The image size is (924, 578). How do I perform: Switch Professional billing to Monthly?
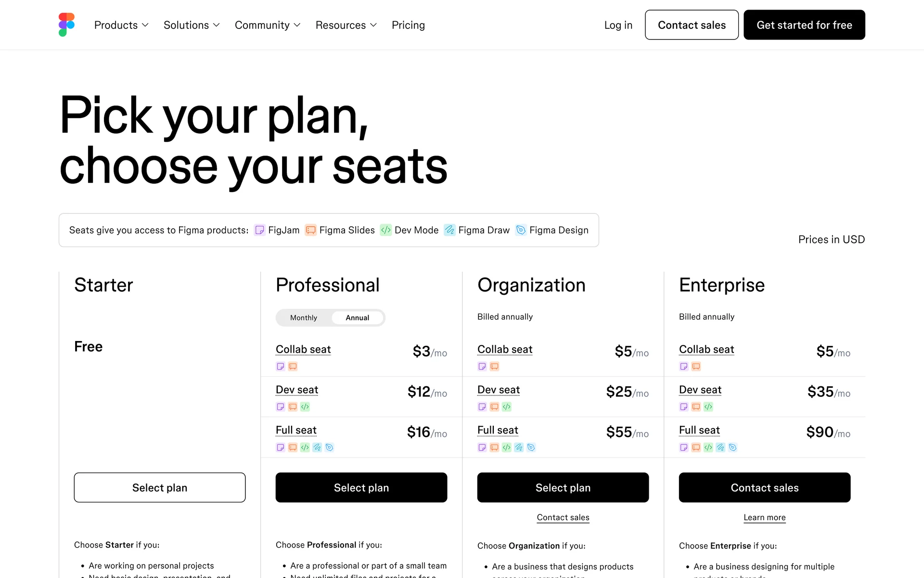(x=304, y=318)
